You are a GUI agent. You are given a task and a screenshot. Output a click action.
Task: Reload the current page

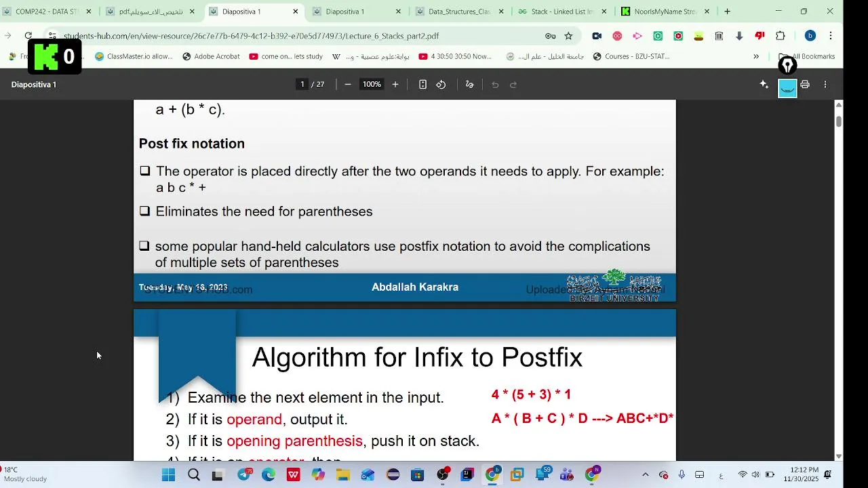pos(28,36)
